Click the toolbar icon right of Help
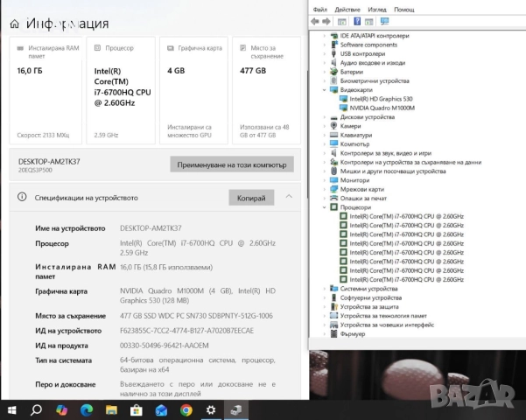526x420 pixels. pos(369,22)
